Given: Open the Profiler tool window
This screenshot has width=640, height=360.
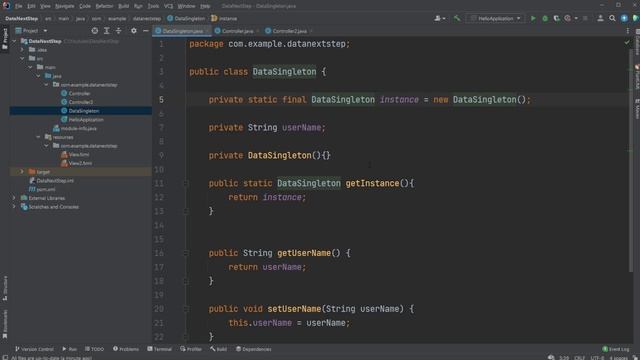Looking at the screenshot, I should coord(191,349).
